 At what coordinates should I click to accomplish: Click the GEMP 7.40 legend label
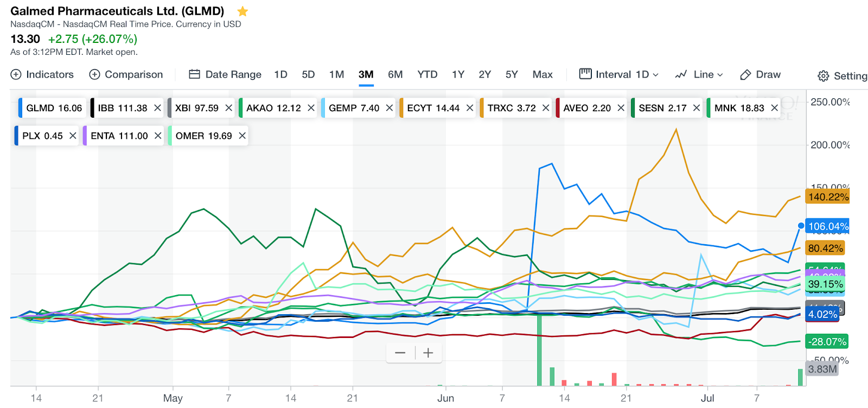(354, 108)
